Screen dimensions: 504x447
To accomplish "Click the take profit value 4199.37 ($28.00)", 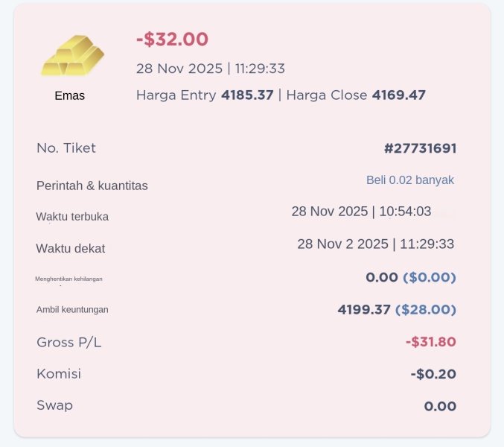I will point(396,309).
